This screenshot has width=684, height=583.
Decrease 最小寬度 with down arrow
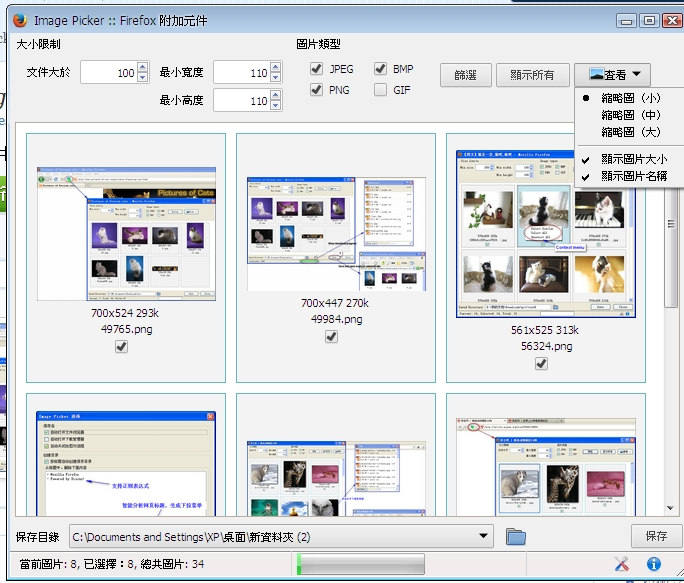coord(275,78)
